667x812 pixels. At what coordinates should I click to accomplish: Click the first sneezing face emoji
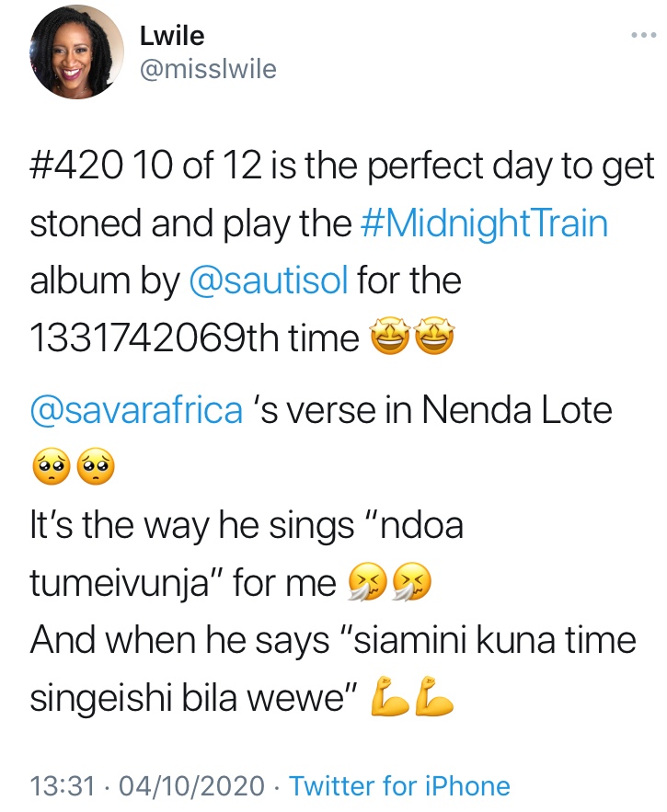pos(366,585)
